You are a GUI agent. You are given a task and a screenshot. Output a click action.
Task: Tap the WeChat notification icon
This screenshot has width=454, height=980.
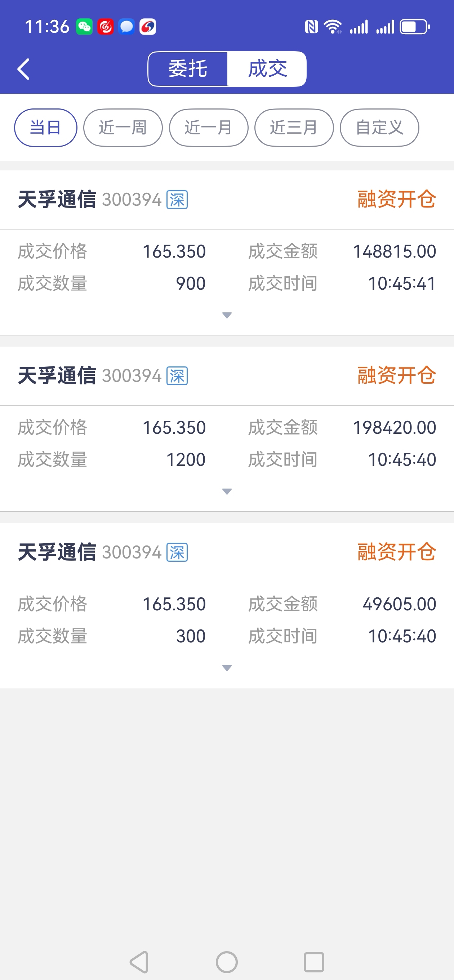click(x=84, y=27)
